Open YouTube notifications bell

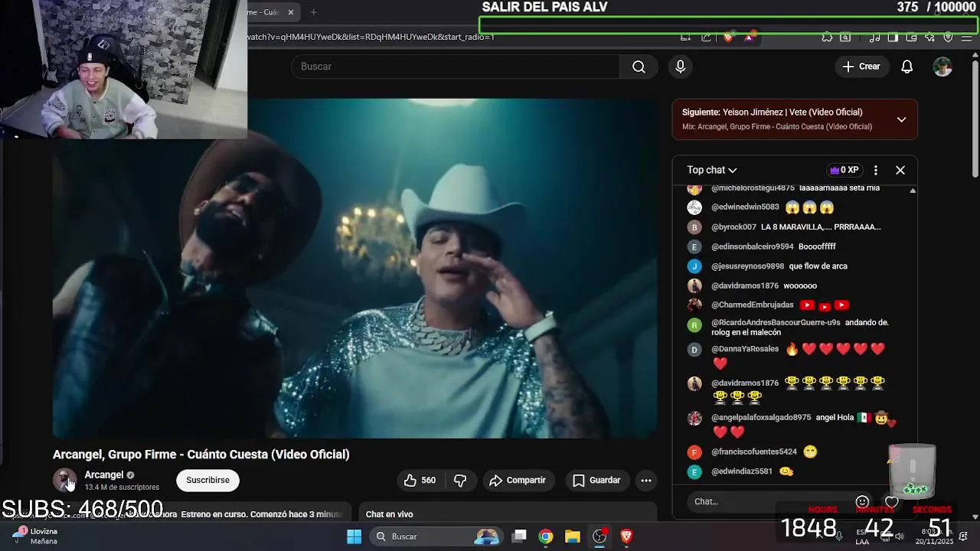point(906,67)
